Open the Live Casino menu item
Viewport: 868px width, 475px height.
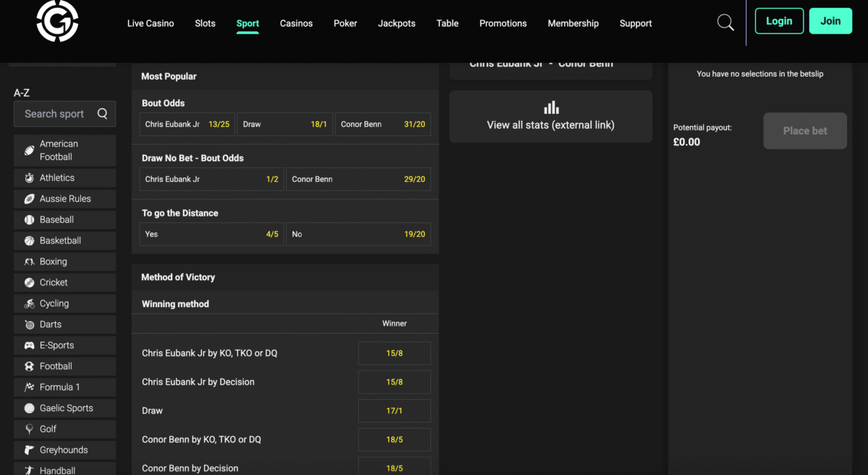point(150,23)
